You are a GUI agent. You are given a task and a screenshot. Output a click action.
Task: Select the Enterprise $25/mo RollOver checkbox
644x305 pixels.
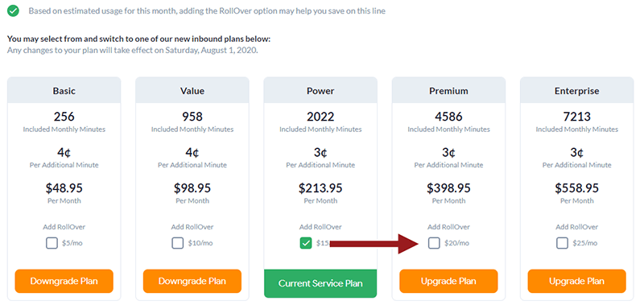(x=562, y=243)
